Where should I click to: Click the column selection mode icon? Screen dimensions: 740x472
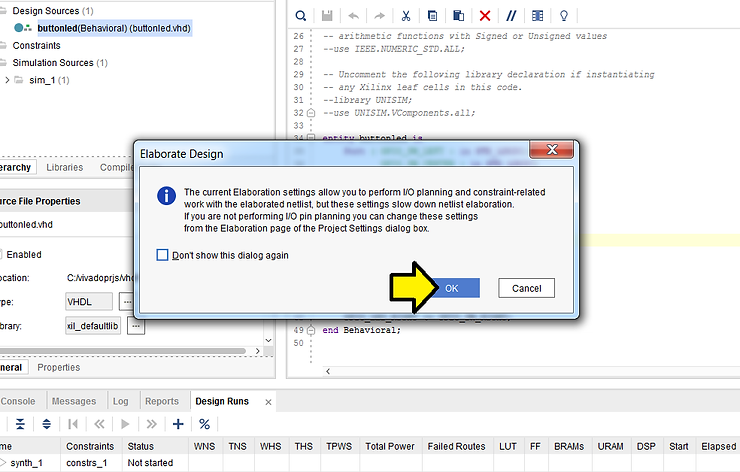coord(538,16)
